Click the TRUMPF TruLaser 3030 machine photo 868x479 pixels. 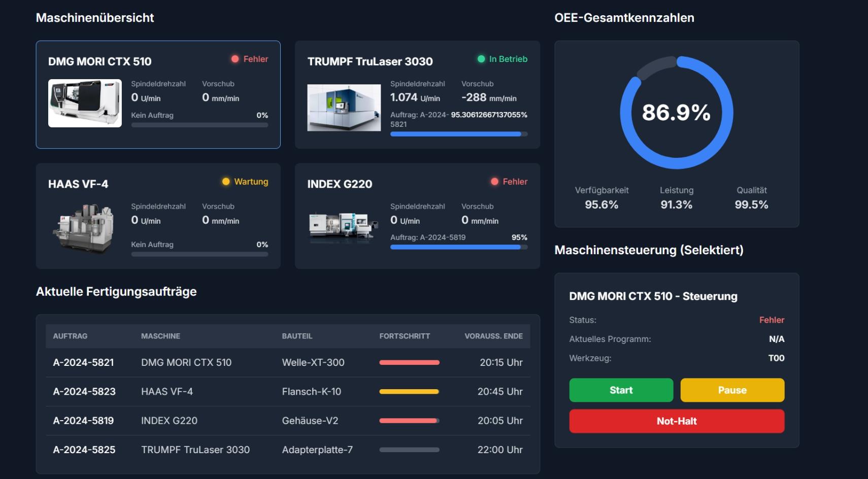tap(344, 107)
